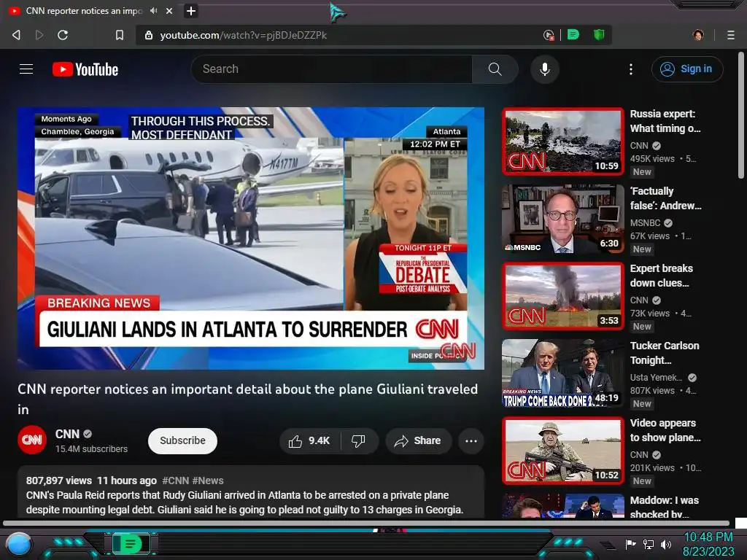Viewport: 747px width, 560px height.
Task: Open the network tray icon
Action: coord(649,544)
